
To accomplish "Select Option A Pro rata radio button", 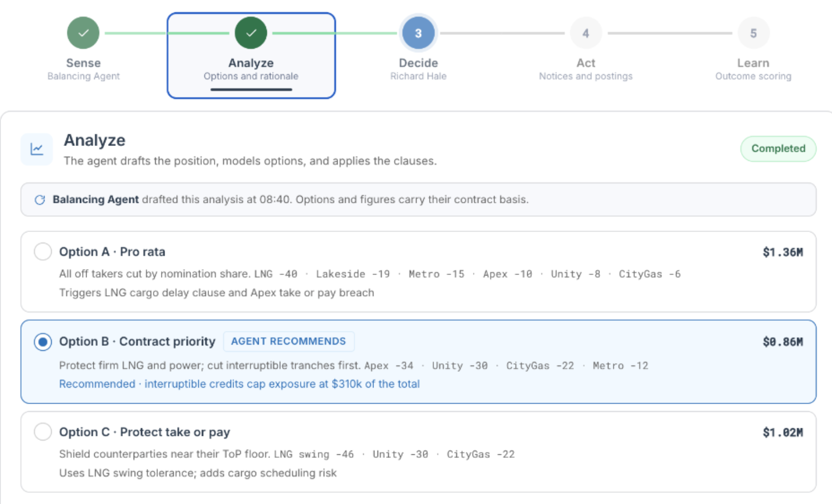I will pyautogui.click(x=43, y=251).
